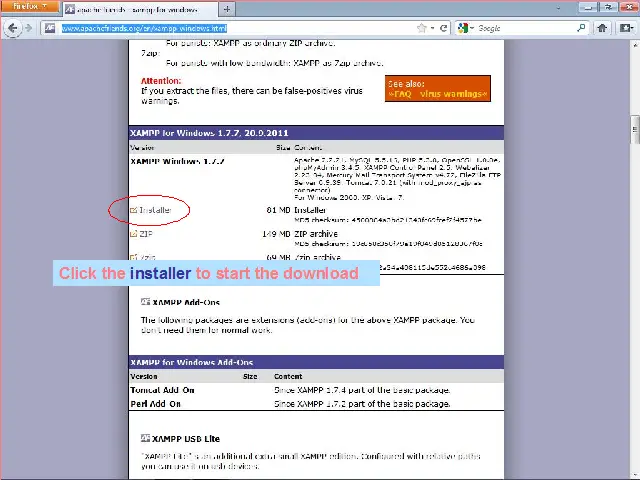Click the XAMPP USB Lite heading icon
640x480 pixels.
tap(145, 438)
